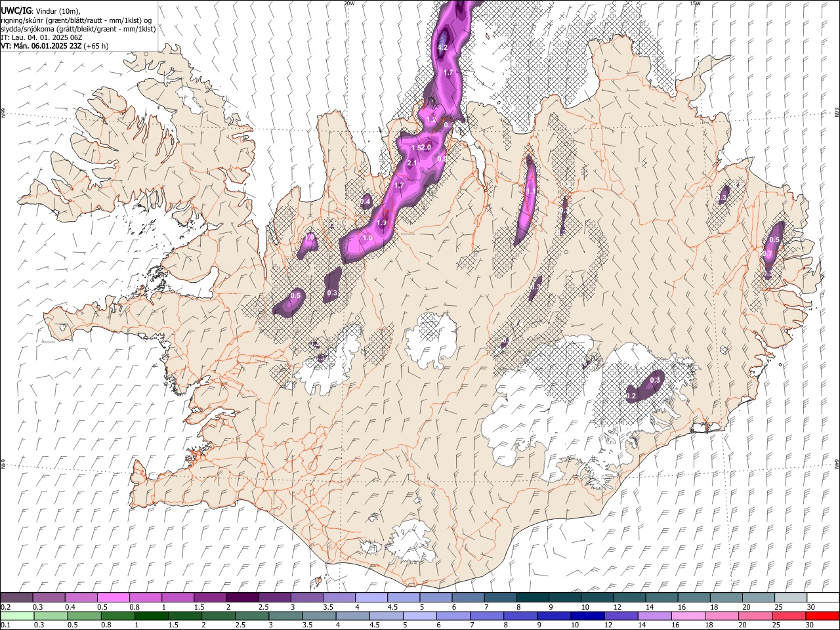Click the 'UWC/IG: Vindur (10m)' title text
Screen dimensions: 840x630
point(41,11)
